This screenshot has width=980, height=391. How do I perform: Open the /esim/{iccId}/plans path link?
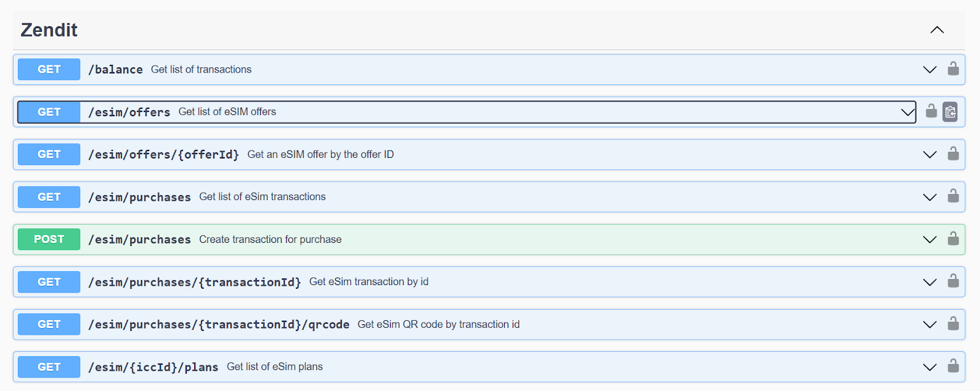point(153,367)
